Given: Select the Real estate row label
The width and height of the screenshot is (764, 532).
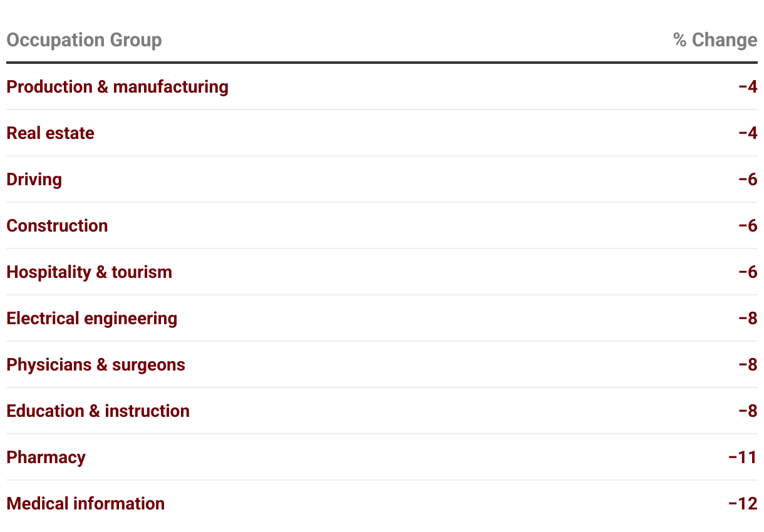Looking at the screenshot, I should [x=50, y=133].
